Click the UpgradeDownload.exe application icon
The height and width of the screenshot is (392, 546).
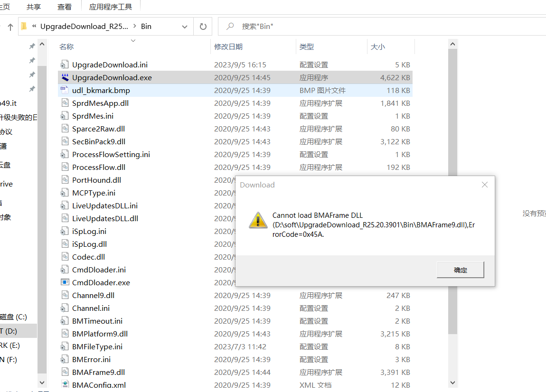[x=65, y=77]
